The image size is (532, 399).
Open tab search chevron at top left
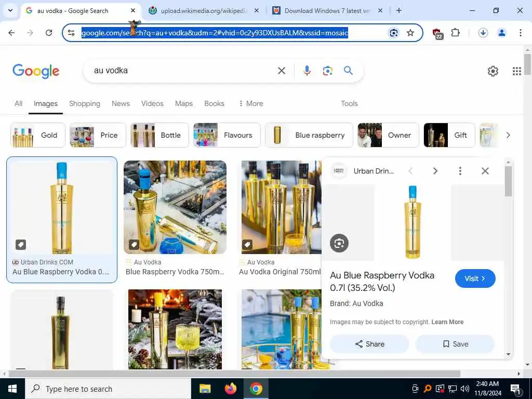point(10,10)
